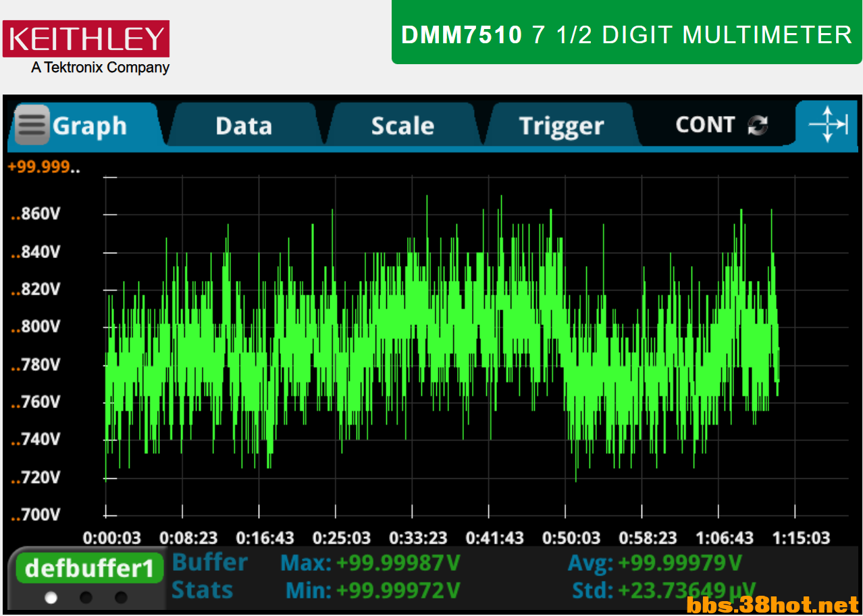Tap the 1:06:43 time axis label
This screenshot has height=616, width=863.
coord(725,538)
